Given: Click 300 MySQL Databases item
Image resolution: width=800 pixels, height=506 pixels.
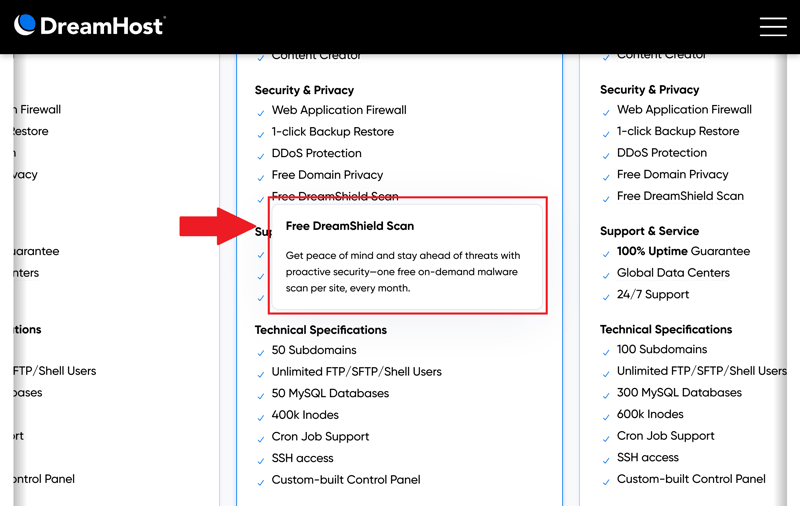Looking at the screenshot, I should [x=679, y=392].
